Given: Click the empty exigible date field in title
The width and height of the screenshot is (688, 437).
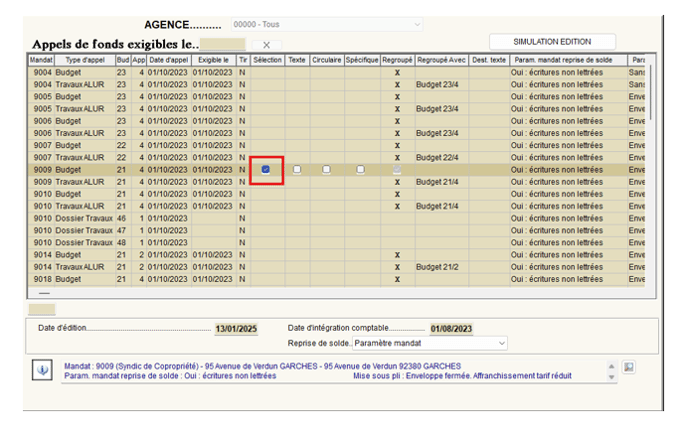Looking at the screenshot, I should pyautogui.click(x=222, y=45).
